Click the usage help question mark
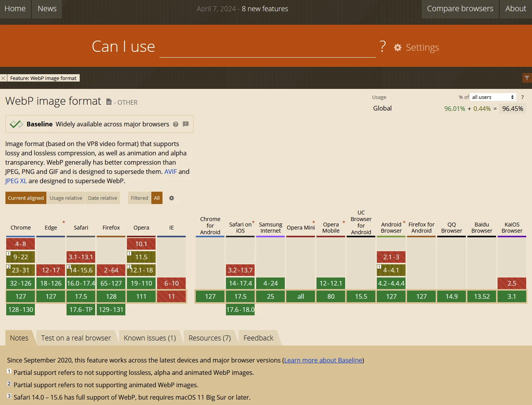This screenshot has width=532, height=405. [x=522, y=97]
